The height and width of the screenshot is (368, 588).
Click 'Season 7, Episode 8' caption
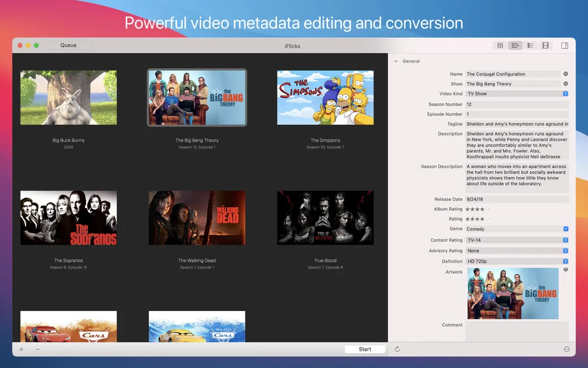(325, 268)
